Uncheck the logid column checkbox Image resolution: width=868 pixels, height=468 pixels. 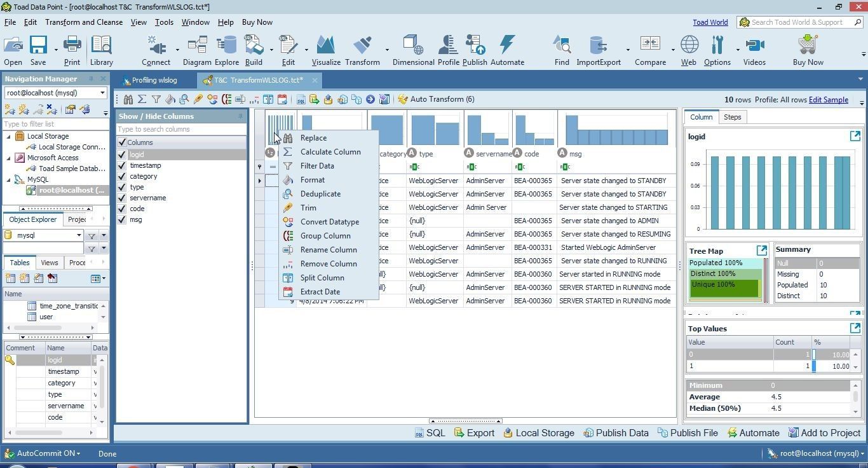[122, 155]
